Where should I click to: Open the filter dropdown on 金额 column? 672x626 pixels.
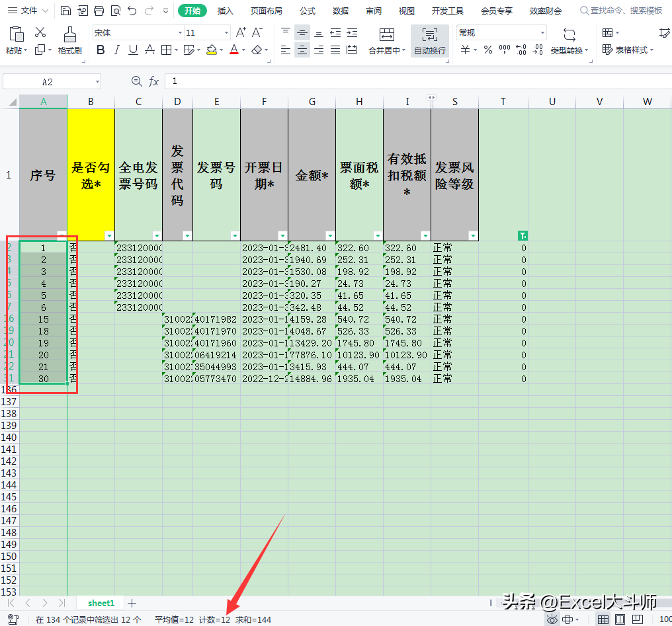330,235
